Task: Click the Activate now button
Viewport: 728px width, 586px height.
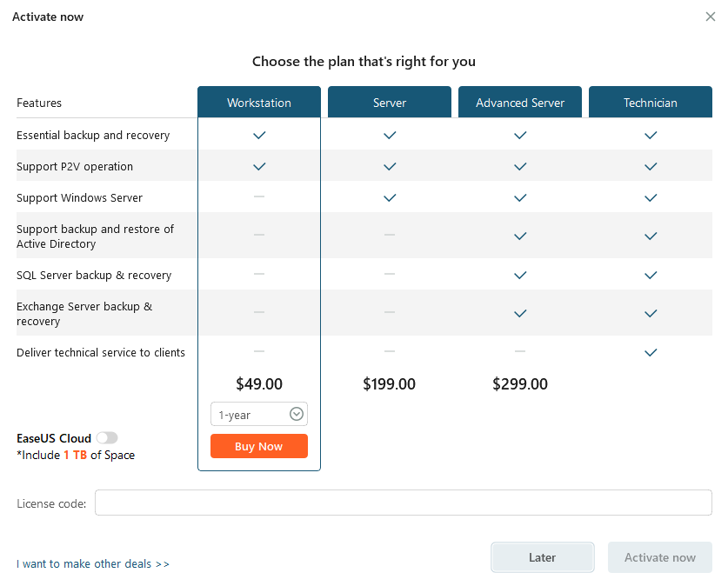Action: point(660,557)
